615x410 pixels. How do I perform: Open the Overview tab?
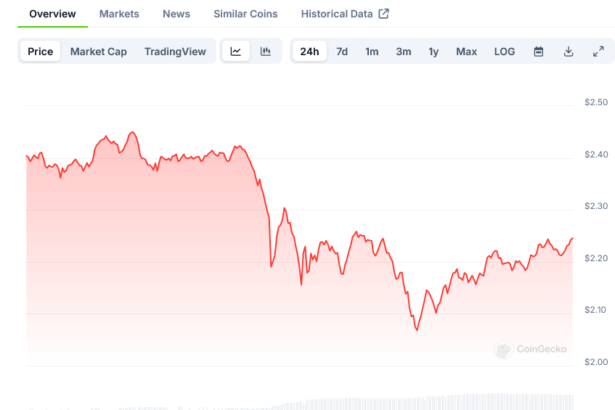pos(52,14)
